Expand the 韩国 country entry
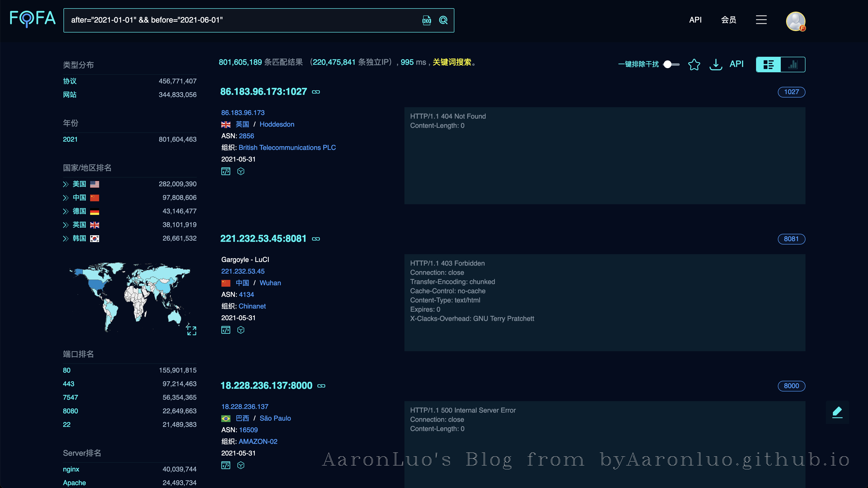Viewport: 868px width, 488px height. [x=66, y=238]
